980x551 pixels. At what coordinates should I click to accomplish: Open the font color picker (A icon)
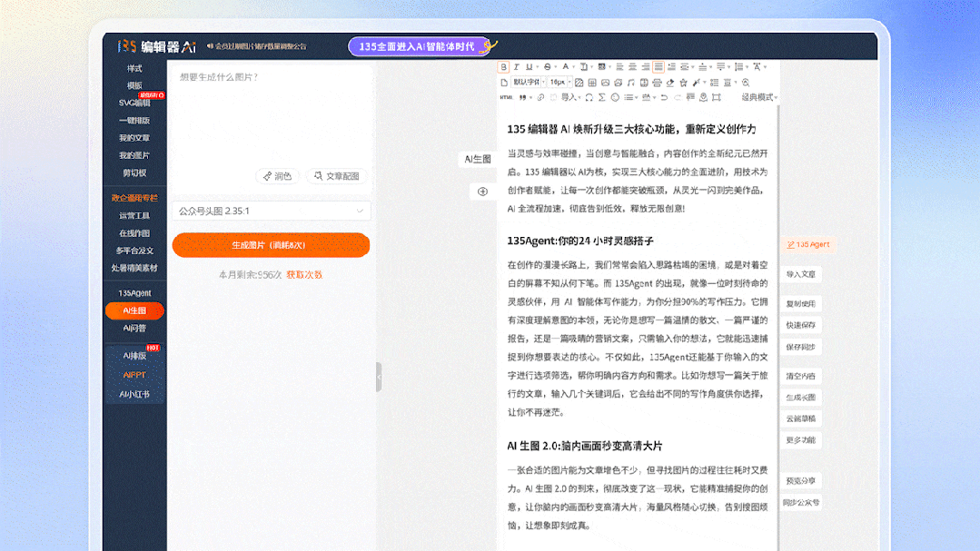point(565,66)
